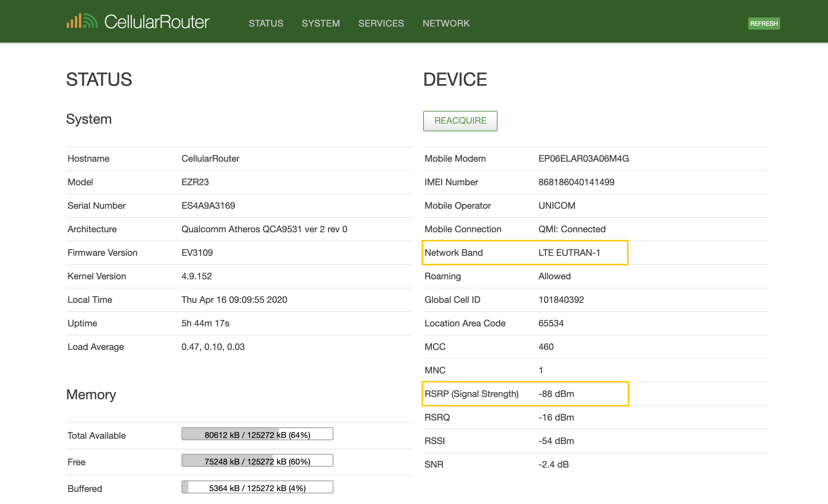828x504 pixels.
Task: Click the STATUS page heading
Action: [99, 80]
